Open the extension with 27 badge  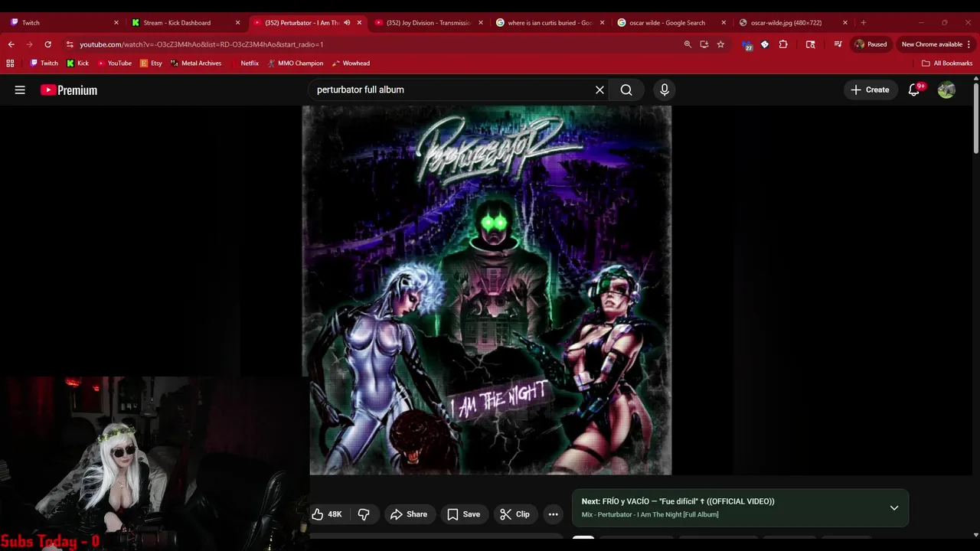(x=747, y=44)
